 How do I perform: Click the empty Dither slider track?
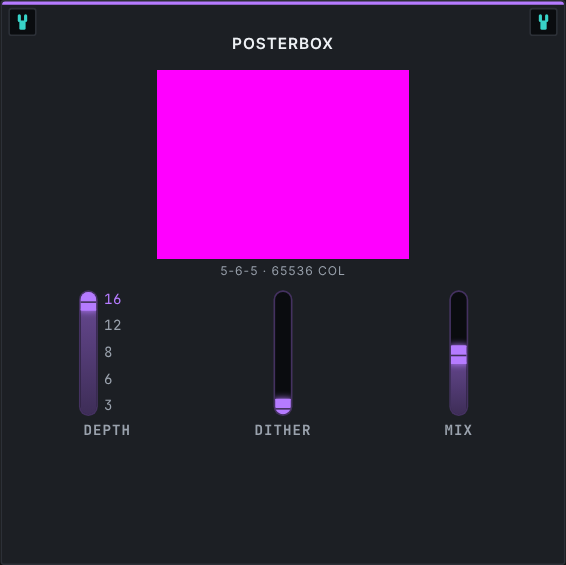283,345
